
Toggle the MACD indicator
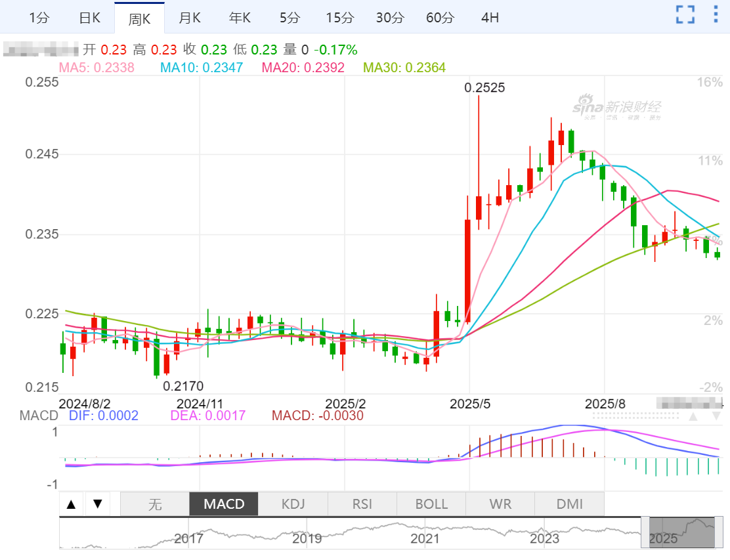click(224, 504)
